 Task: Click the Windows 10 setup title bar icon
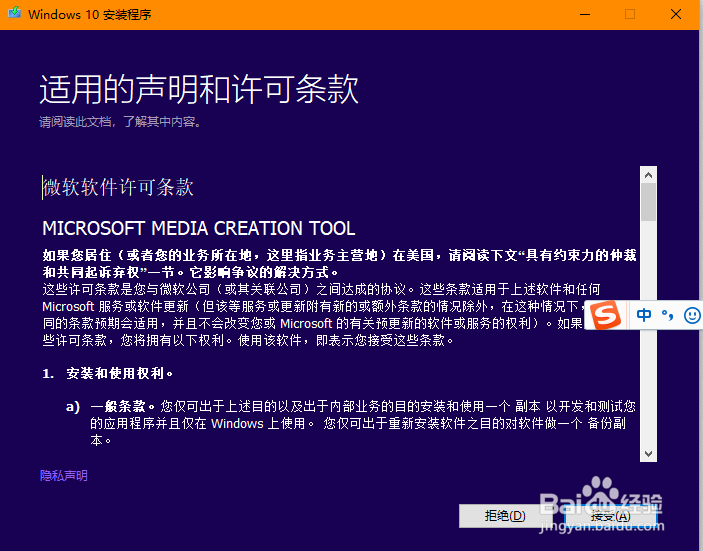click(14, 13)
